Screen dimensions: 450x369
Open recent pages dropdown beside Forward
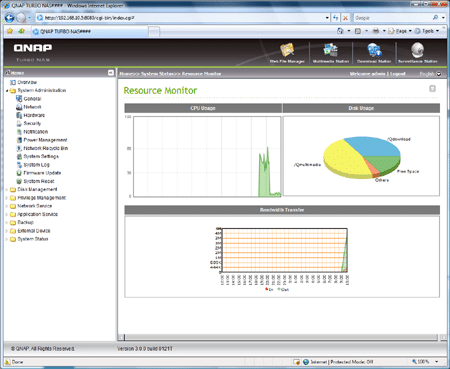point(30,18)
